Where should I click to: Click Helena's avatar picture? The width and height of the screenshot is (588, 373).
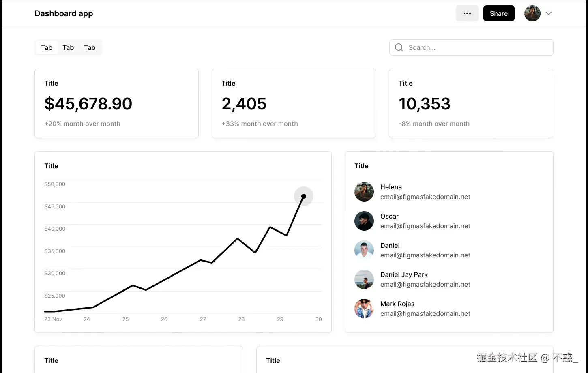click(364, 192)
